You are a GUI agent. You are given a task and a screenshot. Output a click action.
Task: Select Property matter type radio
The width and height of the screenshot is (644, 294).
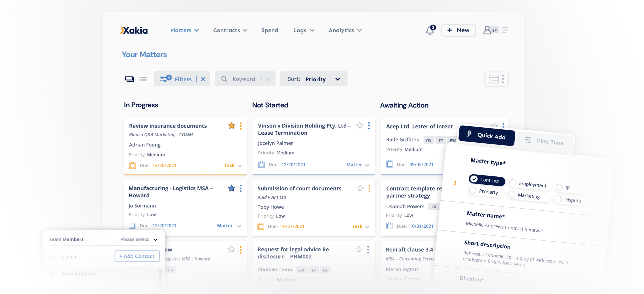473,190
